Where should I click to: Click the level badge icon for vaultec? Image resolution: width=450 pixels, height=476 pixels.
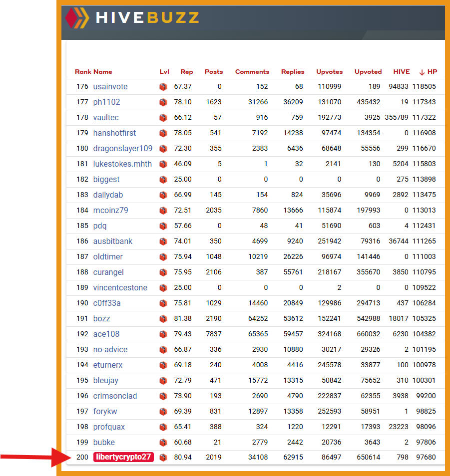coord(163,118)
